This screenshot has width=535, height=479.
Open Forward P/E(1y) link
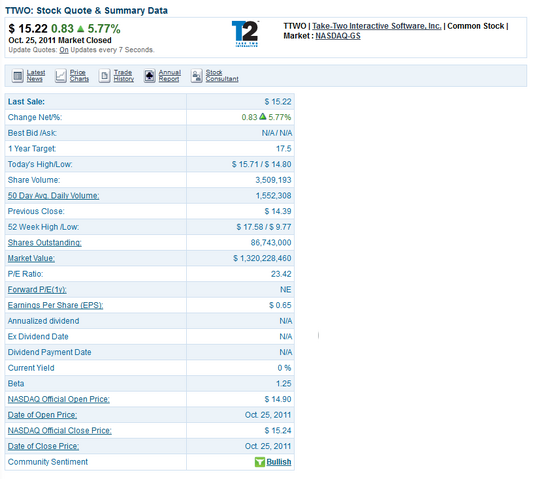(37, 290)
